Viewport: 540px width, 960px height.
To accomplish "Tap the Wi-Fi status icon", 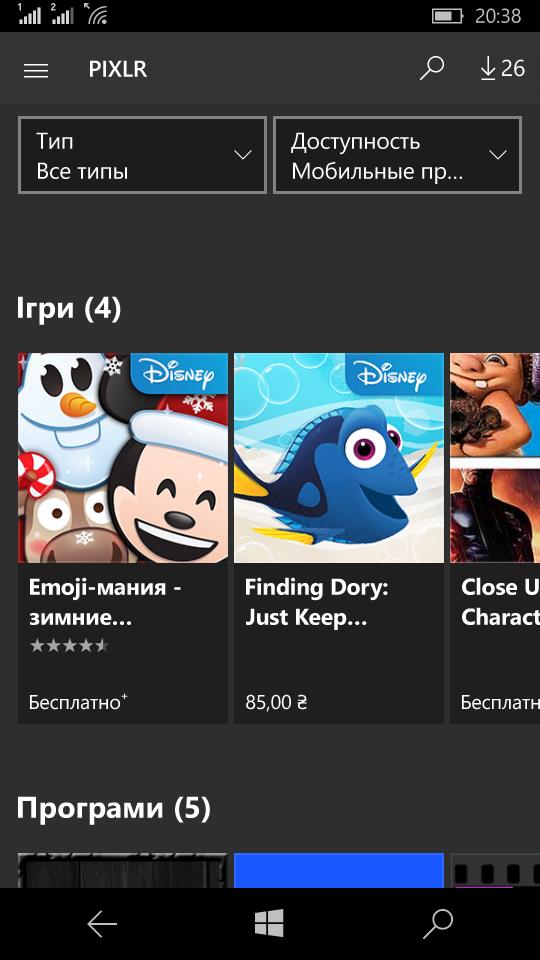I will pyautogui.click(x=97, y=13).
